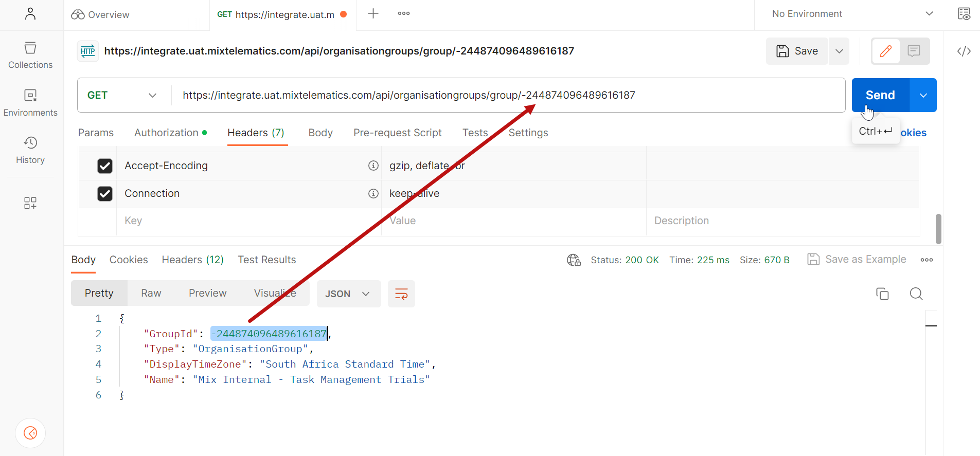Open the HTTP method GET dropdown
Viewport: 980px width, 456px height.
pos(122,95)
